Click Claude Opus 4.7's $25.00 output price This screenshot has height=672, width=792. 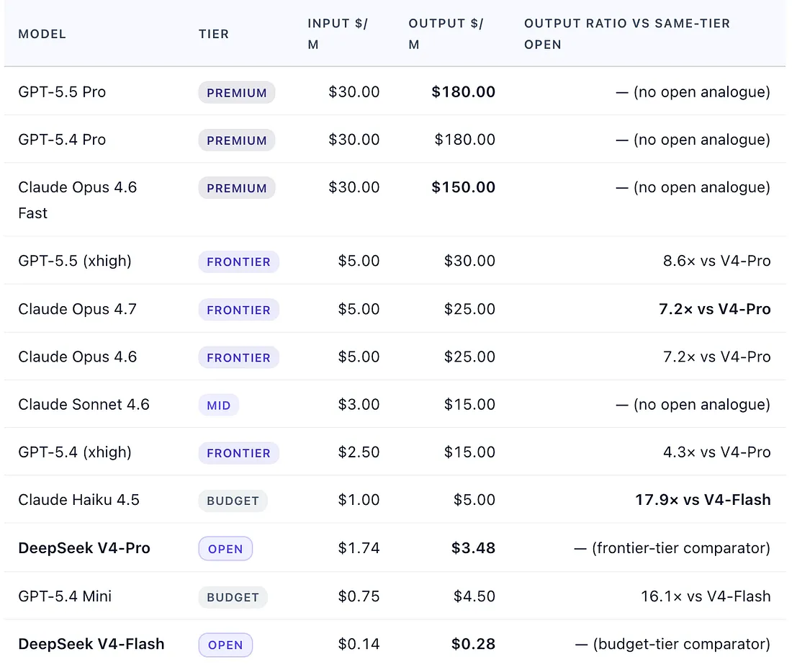click(469, 309)
